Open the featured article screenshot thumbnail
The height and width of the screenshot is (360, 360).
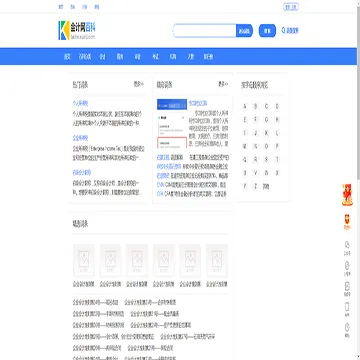tap(172, 124)
